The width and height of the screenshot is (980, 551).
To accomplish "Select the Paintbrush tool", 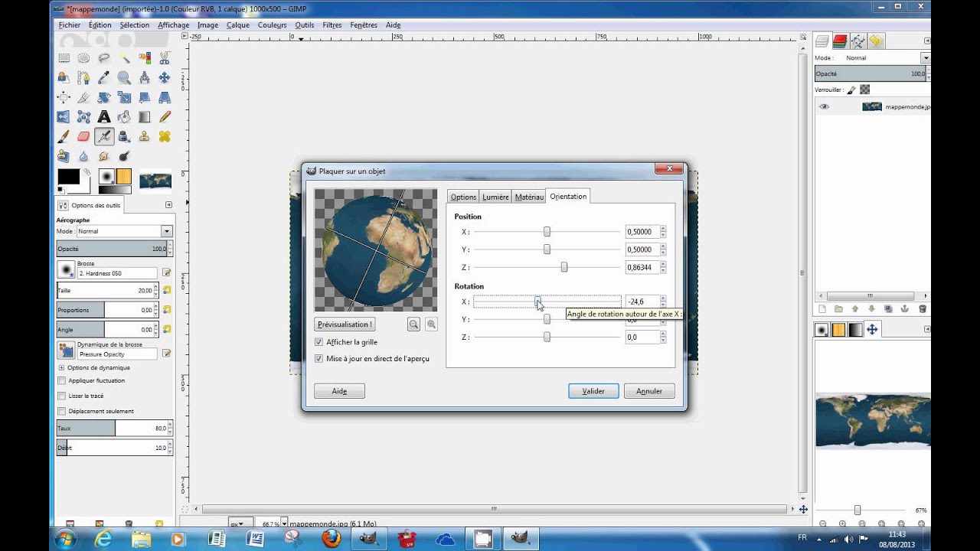I will coord(64,137).
